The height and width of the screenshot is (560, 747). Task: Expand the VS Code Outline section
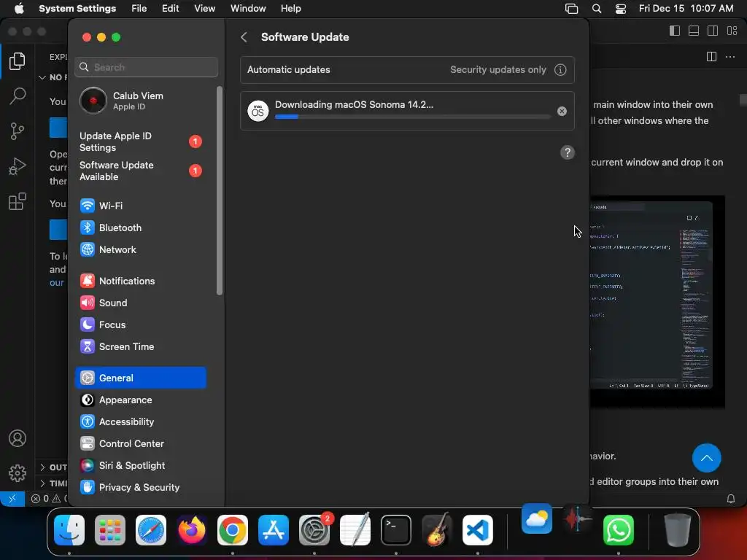click(53, 467)
